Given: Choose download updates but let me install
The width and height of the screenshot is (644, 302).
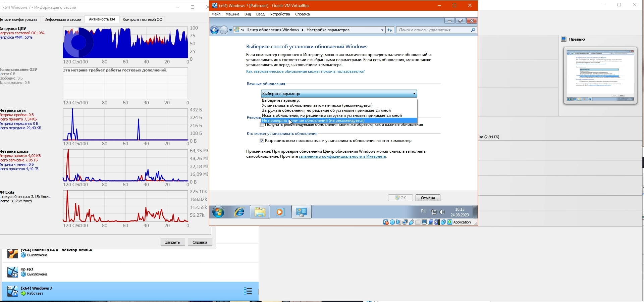Looking at the screenshot, I should coord(339,110).
